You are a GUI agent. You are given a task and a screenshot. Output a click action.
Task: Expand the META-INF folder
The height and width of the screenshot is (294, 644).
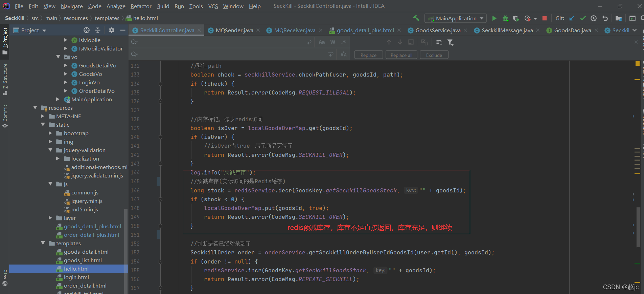(x=43, y=116)
